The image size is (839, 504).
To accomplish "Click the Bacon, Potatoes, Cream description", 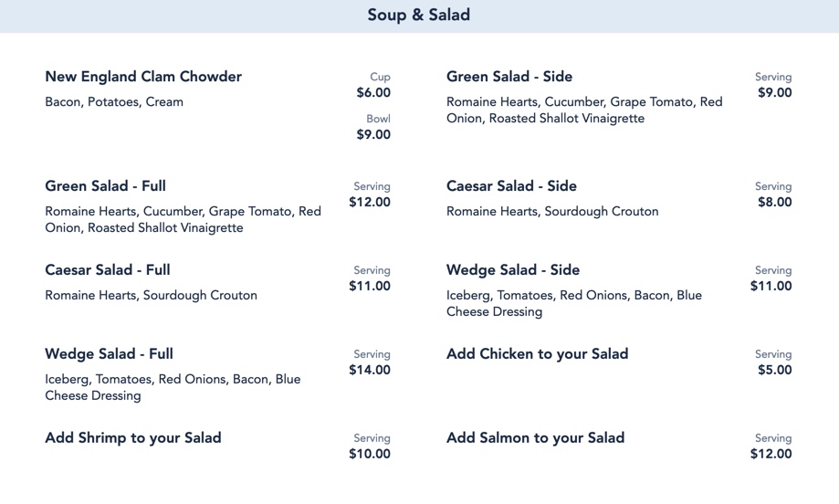I will 114,102.
